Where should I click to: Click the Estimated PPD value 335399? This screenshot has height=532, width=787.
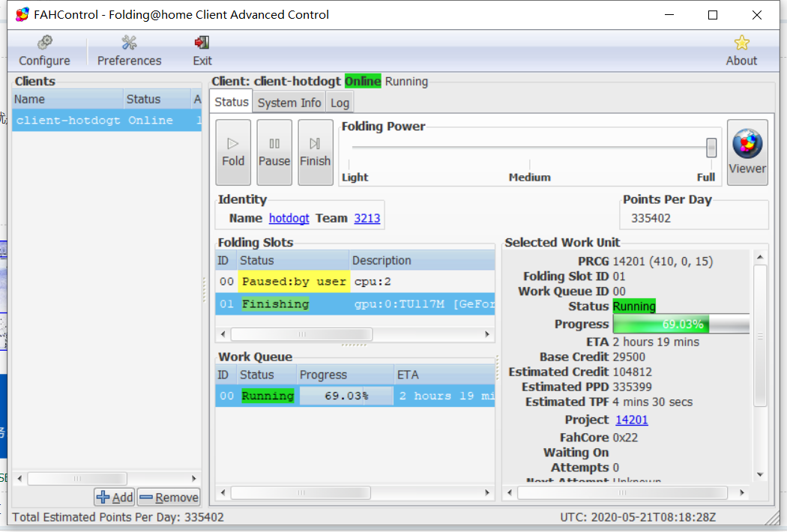click(632, 387)
